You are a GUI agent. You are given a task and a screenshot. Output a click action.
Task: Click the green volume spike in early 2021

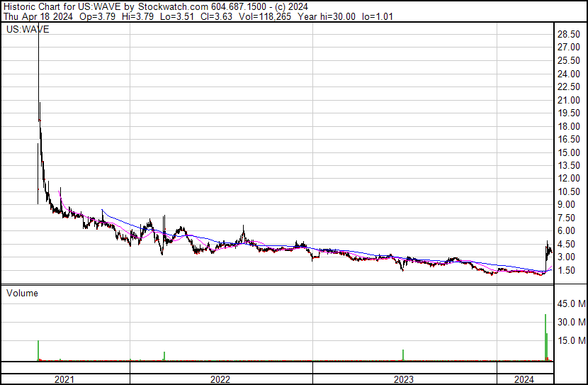(38, 350)
